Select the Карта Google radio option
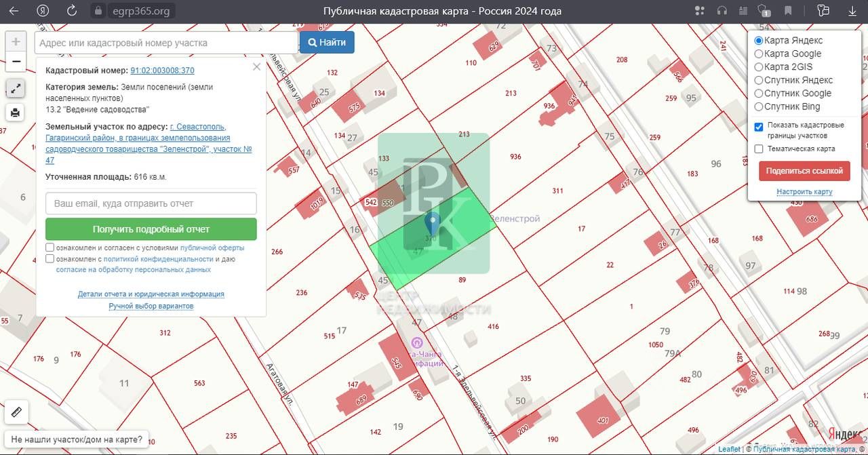 point(759,54)
